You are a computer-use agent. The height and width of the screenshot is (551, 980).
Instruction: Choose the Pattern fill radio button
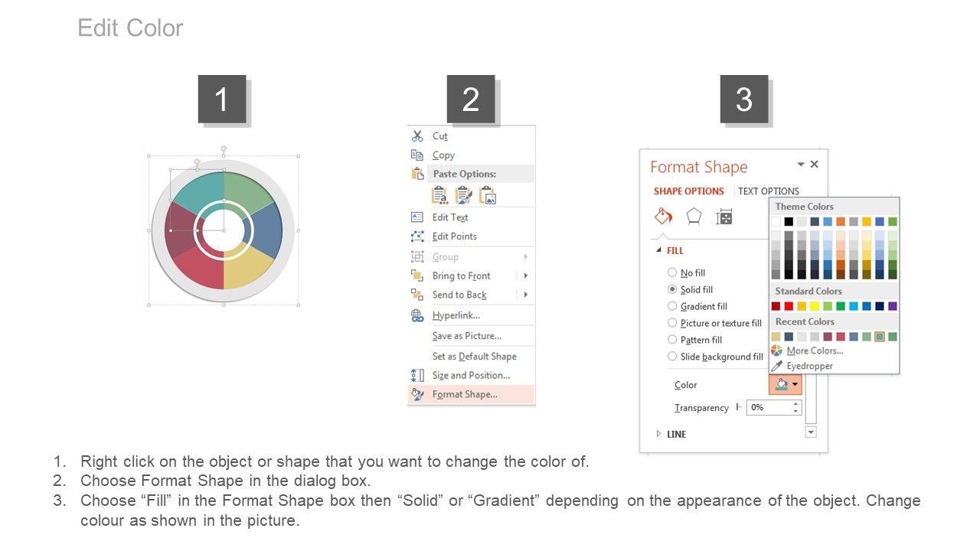coord(672,340)
